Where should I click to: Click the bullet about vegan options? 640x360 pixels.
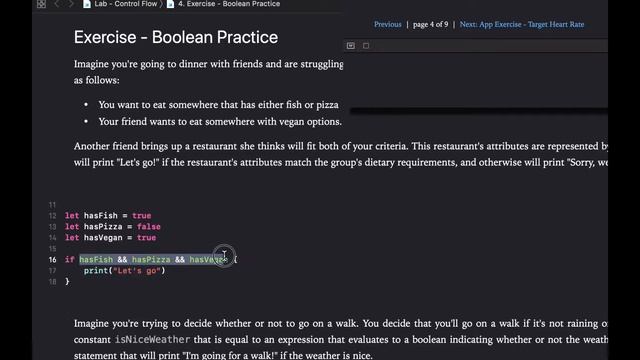point(220,122)
